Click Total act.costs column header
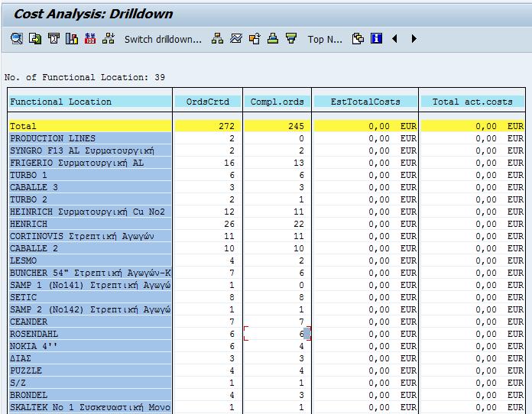Image resolution: width=532 pixels, height=414 pixels. pyautogui.click(x=472, y=102)
